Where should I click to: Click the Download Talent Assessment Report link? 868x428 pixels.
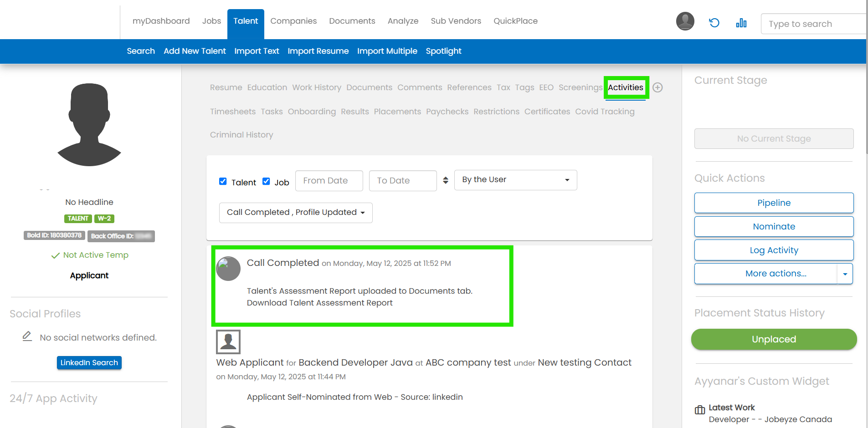[319, 303]
